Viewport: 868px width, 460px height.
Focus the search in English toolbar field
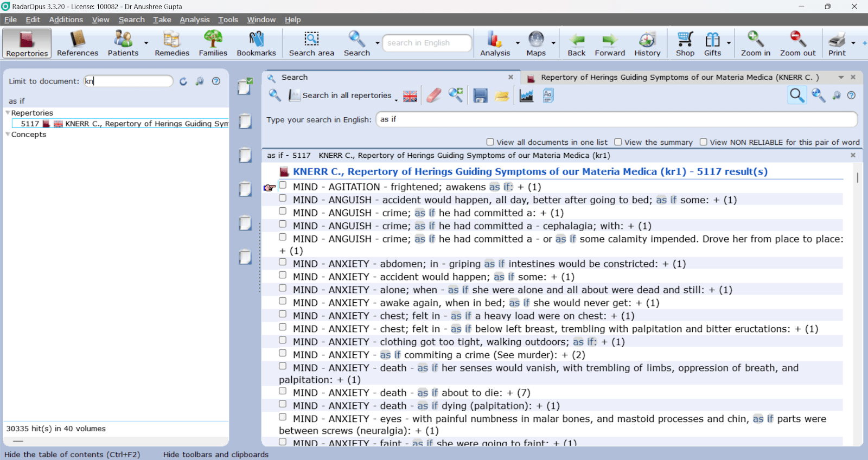click(426, 43)
